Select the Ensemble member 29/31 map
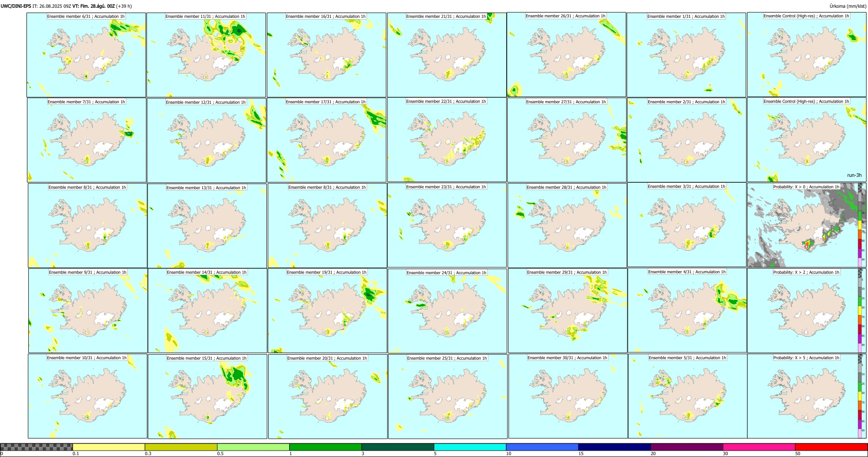This screenshot has height=457, width=868. coord(567,310)
